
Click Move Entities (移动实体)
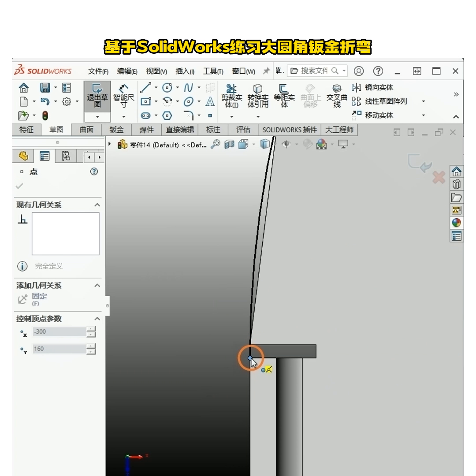point(372,115)
